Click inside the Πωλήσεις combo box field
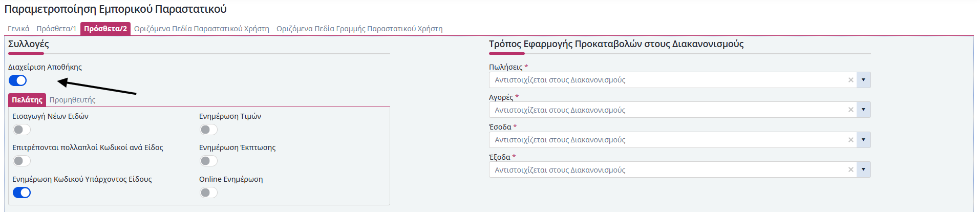This screenshot has height=212, width=980. click(x=666, y=80)
